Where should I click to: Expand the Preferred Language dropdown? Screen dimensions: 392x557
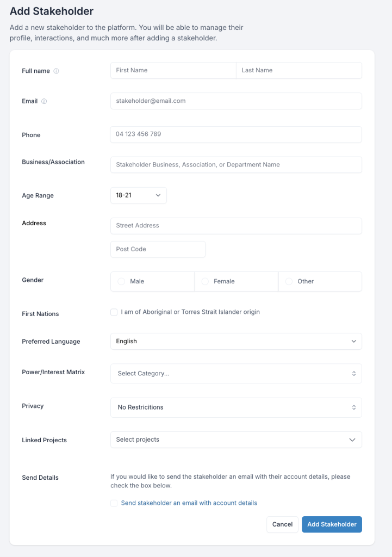point(236,341)
